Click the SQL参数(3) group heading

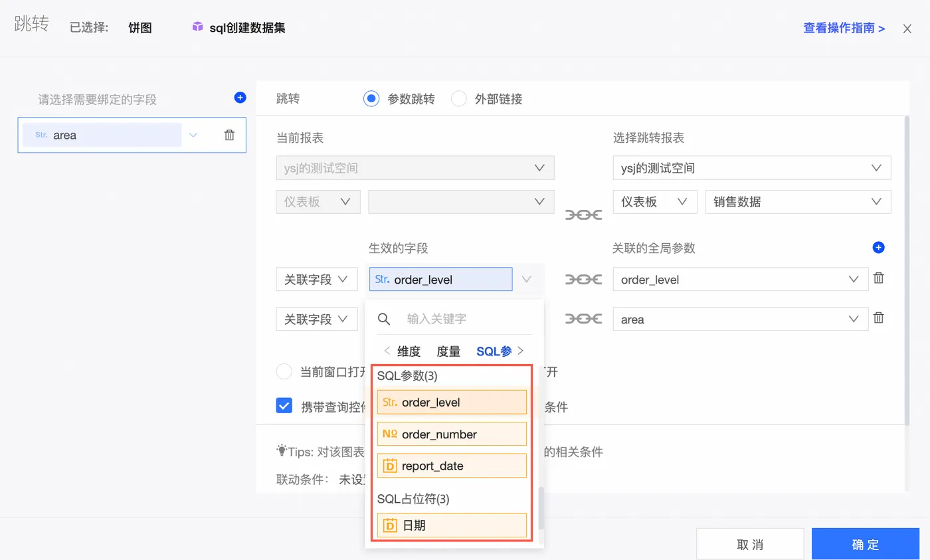(x=409, y=376)
